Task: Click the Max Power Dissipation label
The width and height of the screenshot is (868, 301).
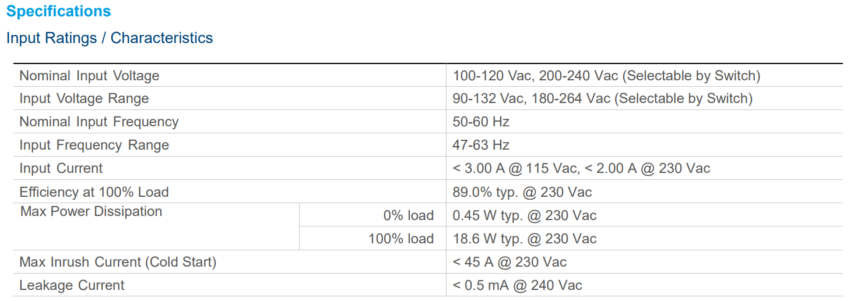Action: (91, 211)
